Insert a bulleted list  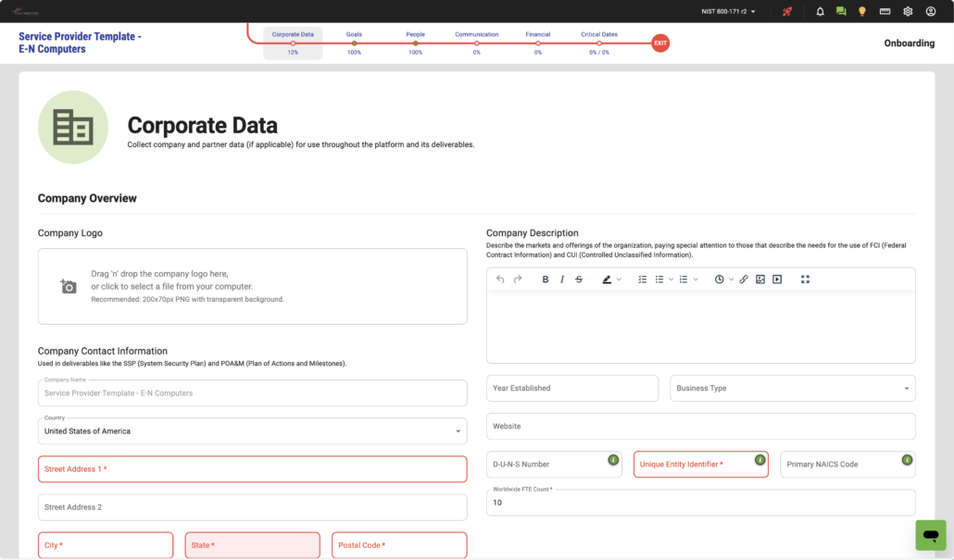pyautogui.click(x=659, y=280)
